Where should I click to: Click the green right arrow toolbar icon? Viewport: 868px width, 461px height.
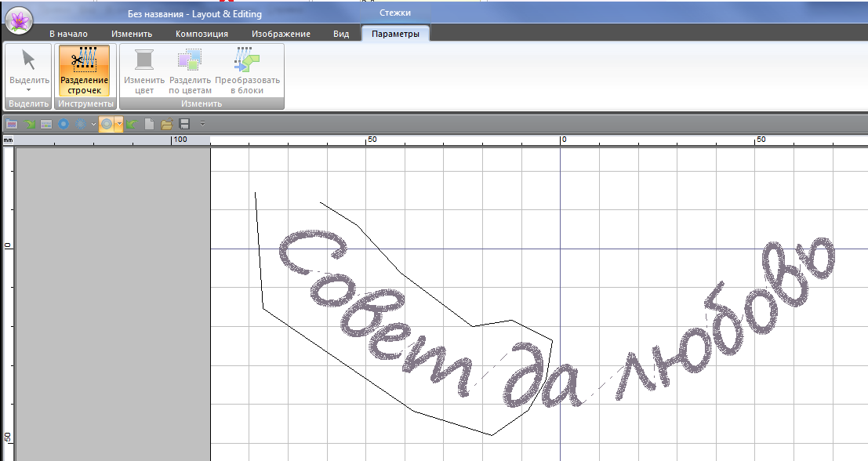(29, 124)
